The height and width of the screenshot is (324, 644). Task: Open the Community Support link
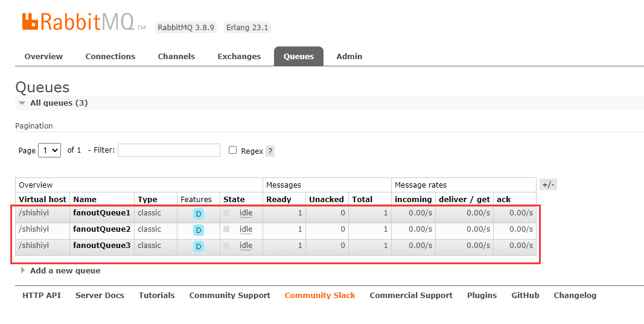point(229,295)
